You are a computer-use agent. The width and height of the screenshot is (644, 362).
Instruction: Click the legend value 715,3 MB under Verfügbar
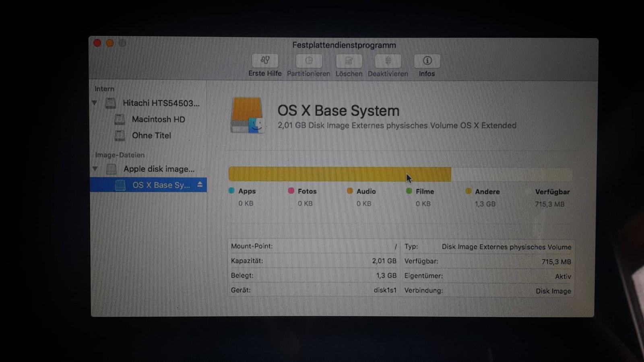tap(550, 204)
